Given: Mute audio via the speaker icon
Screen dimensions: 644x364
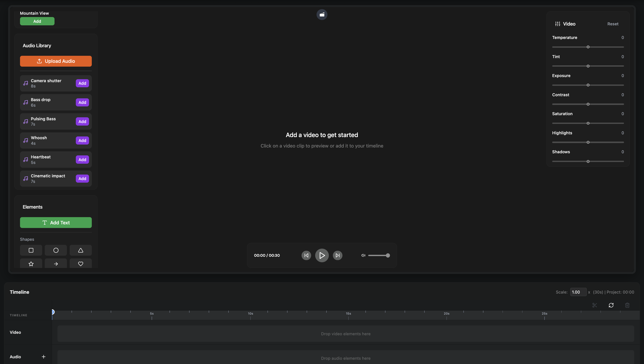Looking at the screenshot, I should click(363, 255).
